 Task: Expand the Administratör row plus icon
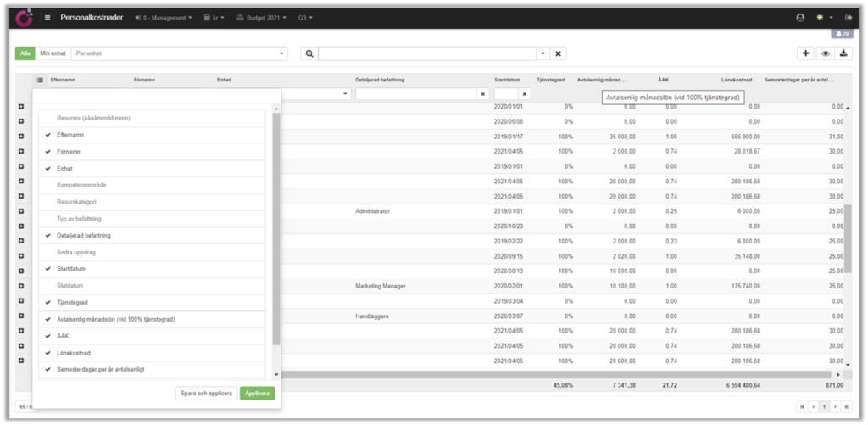(21, 211)
